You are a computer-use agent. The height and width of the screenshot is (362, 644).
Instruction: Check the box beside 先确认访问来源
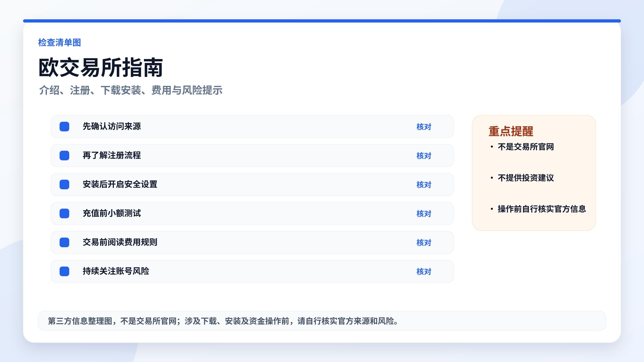pyautogui.click(x=64, y=127)
